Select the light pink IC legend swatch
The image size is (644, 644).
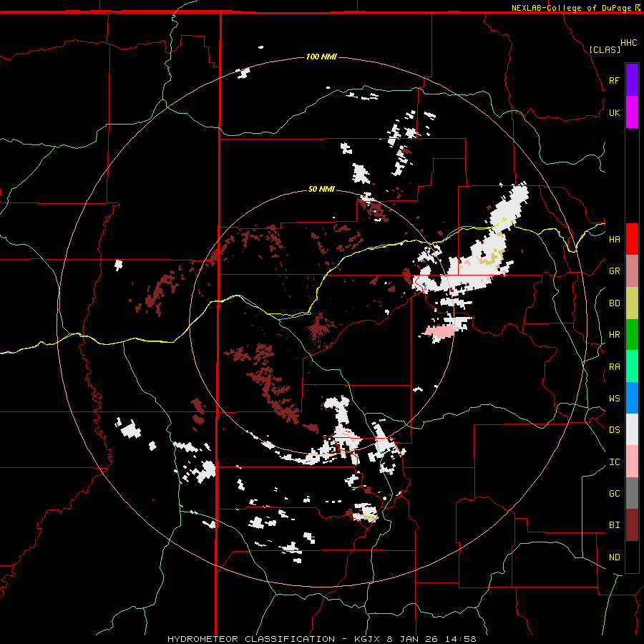pyautogui.click(x=632, y=462)
